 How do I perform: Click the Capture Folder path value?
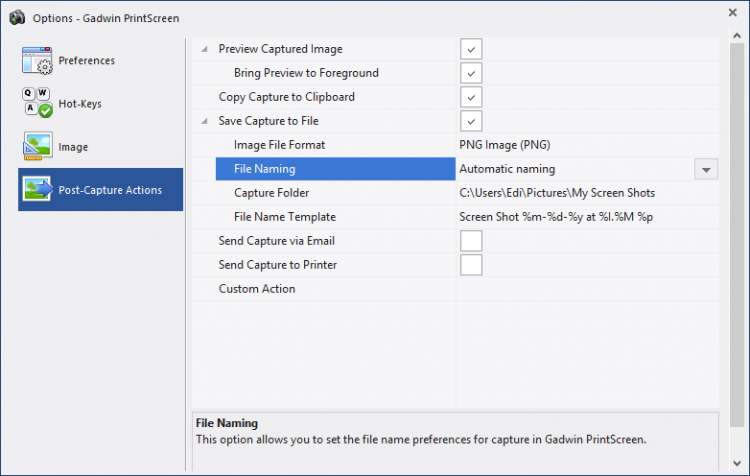click(x=557, y=193)
